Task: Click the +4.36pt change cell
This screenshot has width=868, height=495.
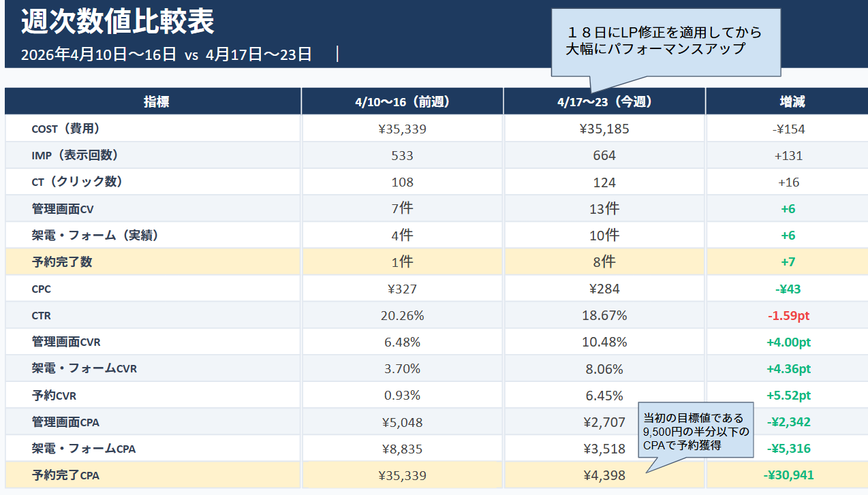Action: 788,369
